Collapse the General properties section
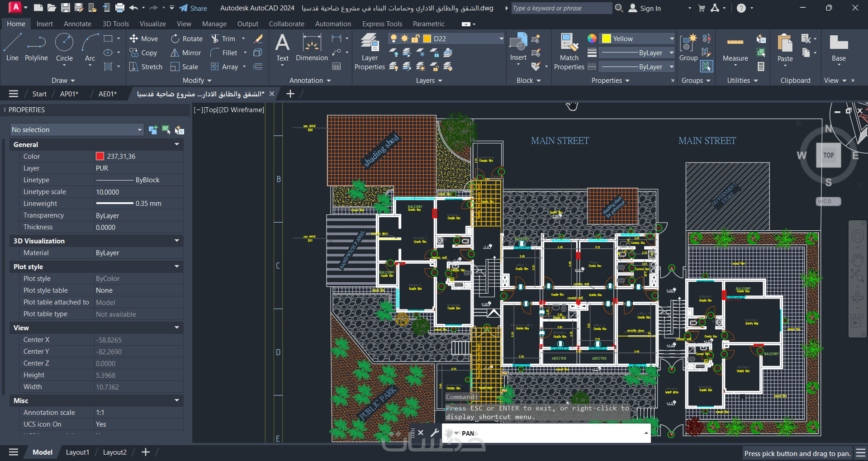The width and height of the screenshot is (868, 461). [177, 144]
